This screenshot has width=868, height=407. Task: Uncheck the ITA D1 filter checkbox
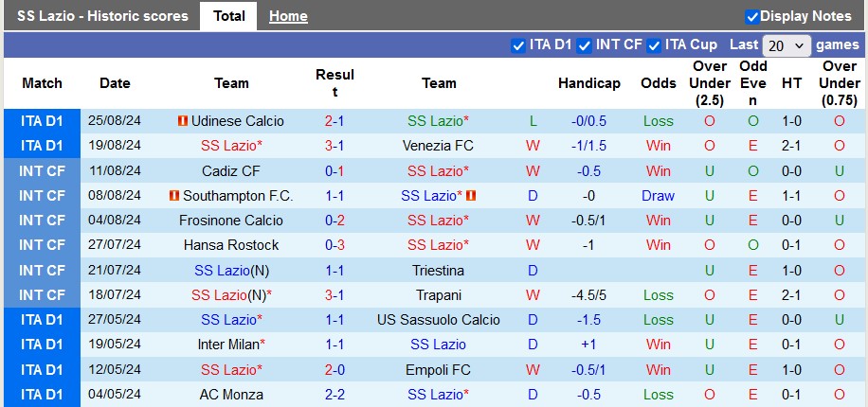pos(518,45)
